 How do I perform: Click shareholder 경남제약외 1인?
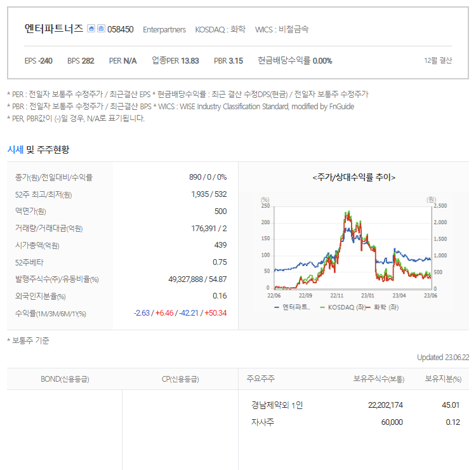click(x=277, y=405)
